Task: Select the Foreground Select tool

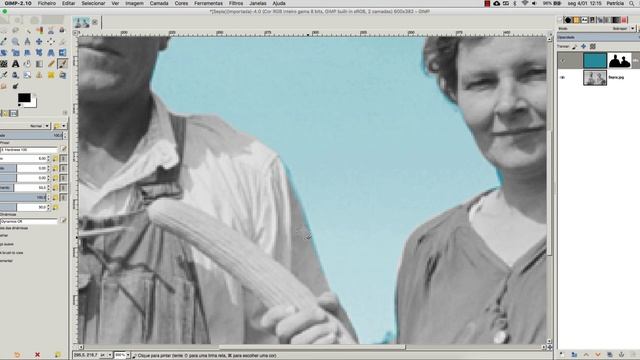Action: coord(62,30)
